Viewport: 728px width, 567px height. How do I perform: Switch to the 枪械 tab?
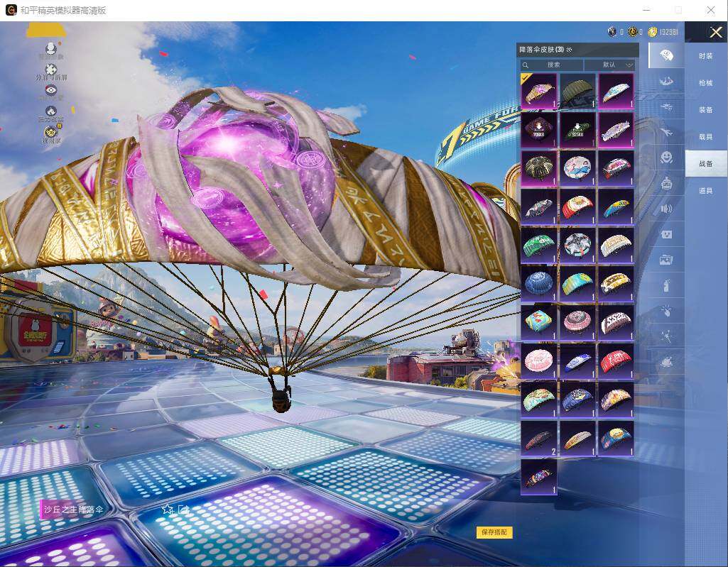coord(705,83)
